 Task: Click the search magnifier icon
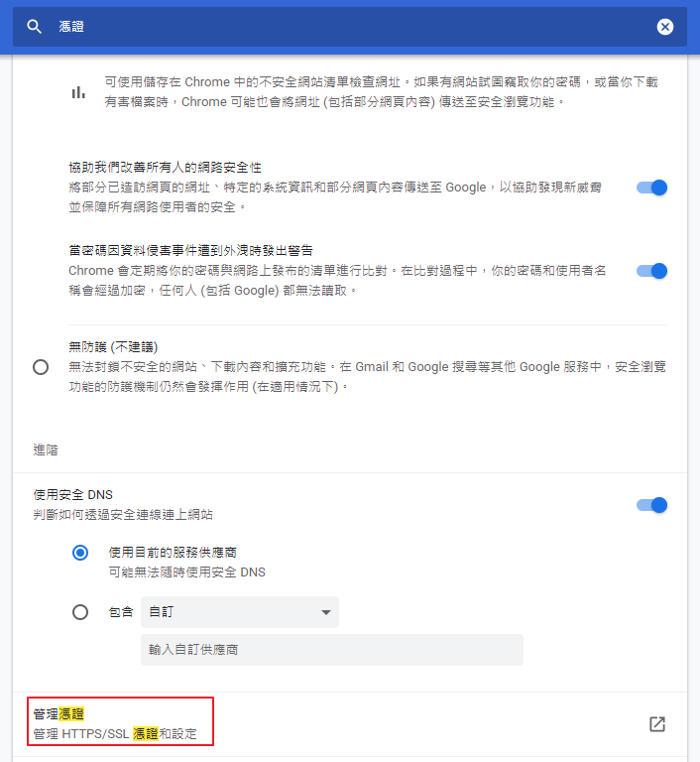pos(34,27)
